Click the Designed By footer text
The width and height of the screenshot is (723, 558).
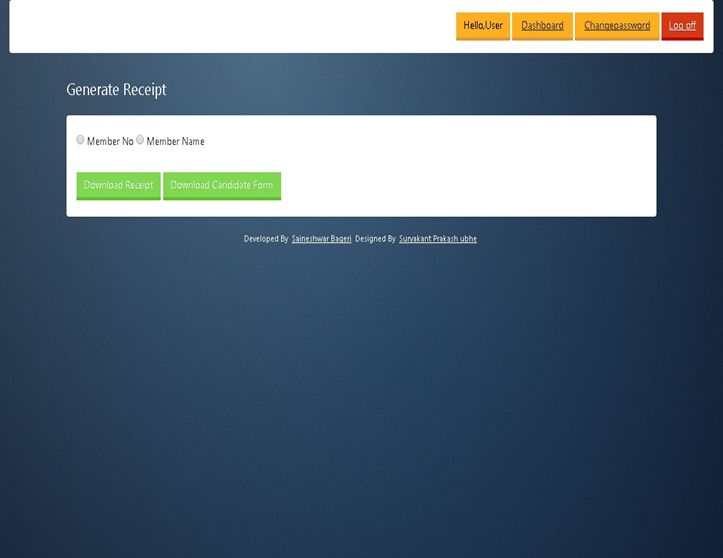(x=375, y=239)
